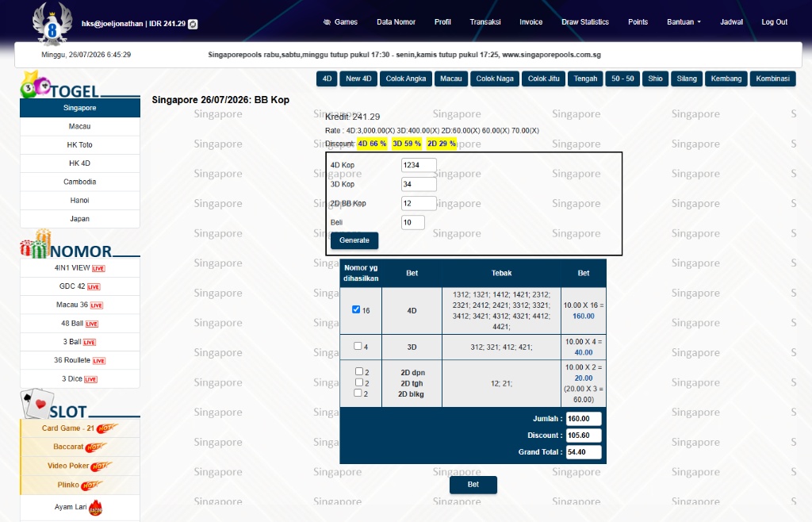Select Macau in the Togel sidebar list
This screenshot has height=522, width=812.
coord(80,126)
